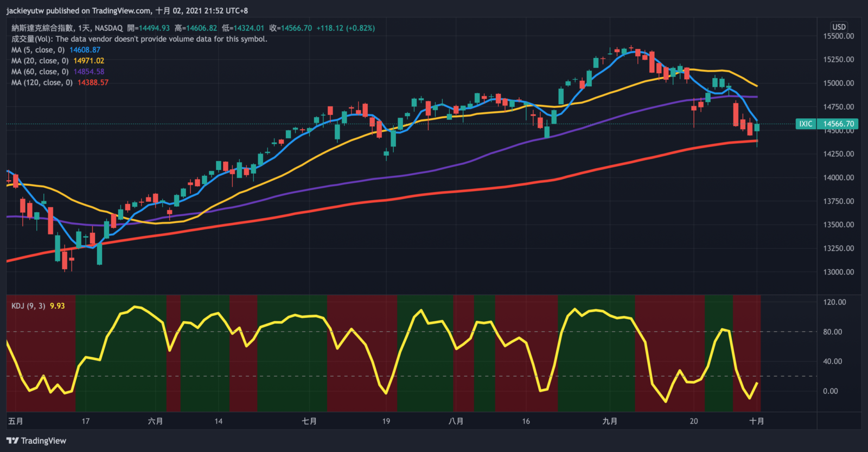This screenshot has height=452, width=868.
Task: Click the blue MA5 value 14608.87
Action: tap(85, 50)
